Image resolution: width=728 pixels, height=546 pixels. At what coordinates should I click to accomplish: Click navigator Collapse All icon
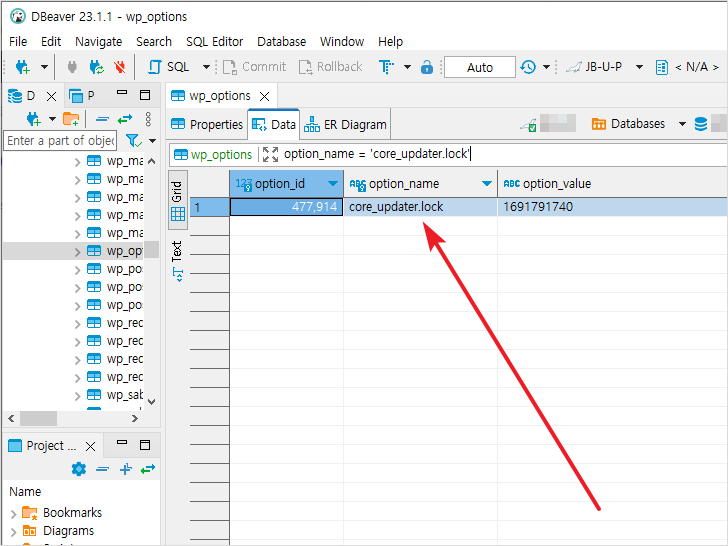click(102, 119)
